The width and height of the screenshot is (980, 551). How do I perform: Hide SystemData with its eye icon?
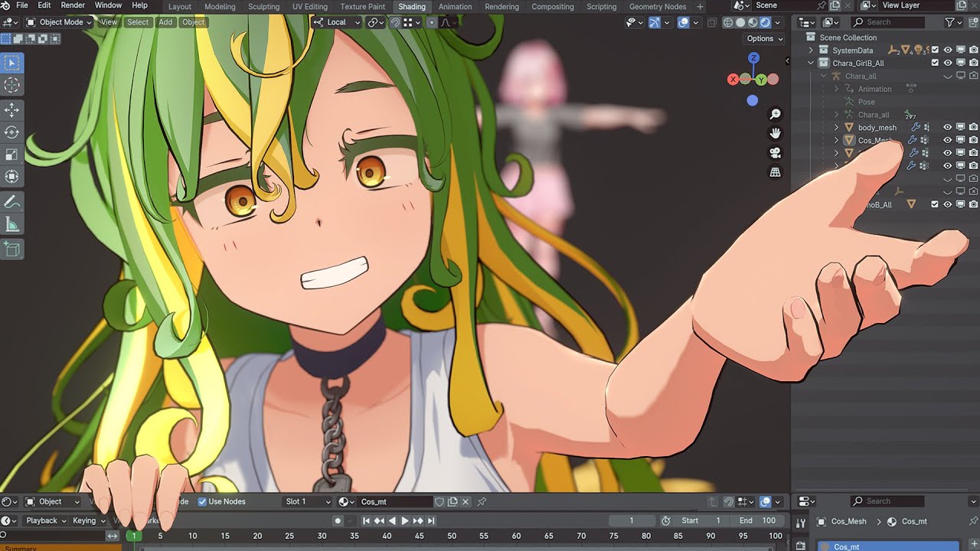pyautogui.click(x=948, y=51)
